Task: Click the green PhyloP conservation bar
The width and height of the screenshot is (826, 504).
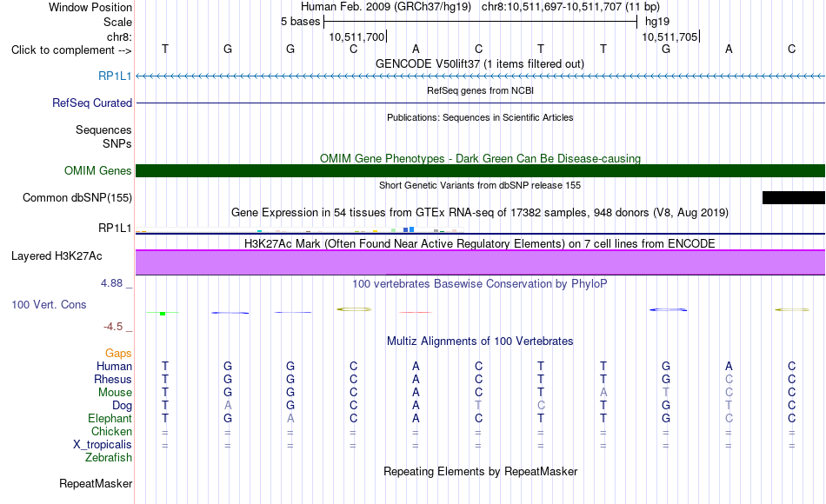Action: tap(163, 314)
